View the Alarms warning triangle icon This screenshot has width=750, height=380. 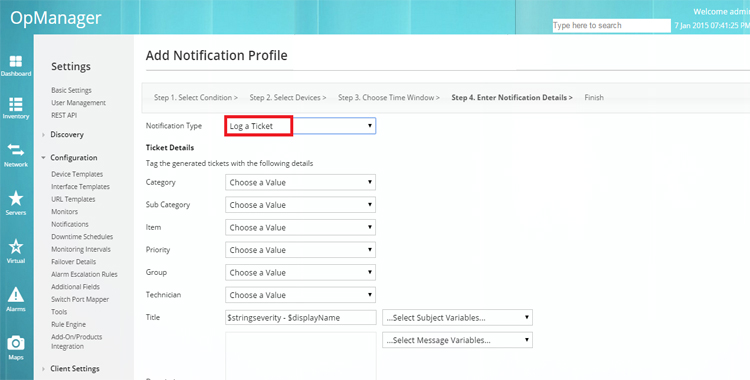click(x=16, y=295)
